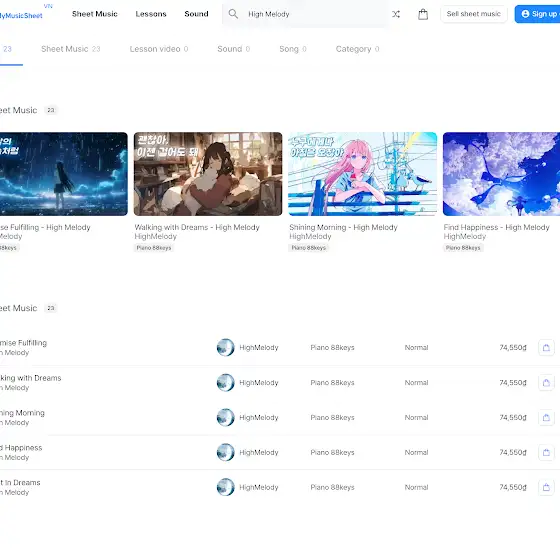This screenshot has width=560, height=560.
Task: Click Piano 88keys tag on Find Happiness card
Action: [x=463, y=248]
